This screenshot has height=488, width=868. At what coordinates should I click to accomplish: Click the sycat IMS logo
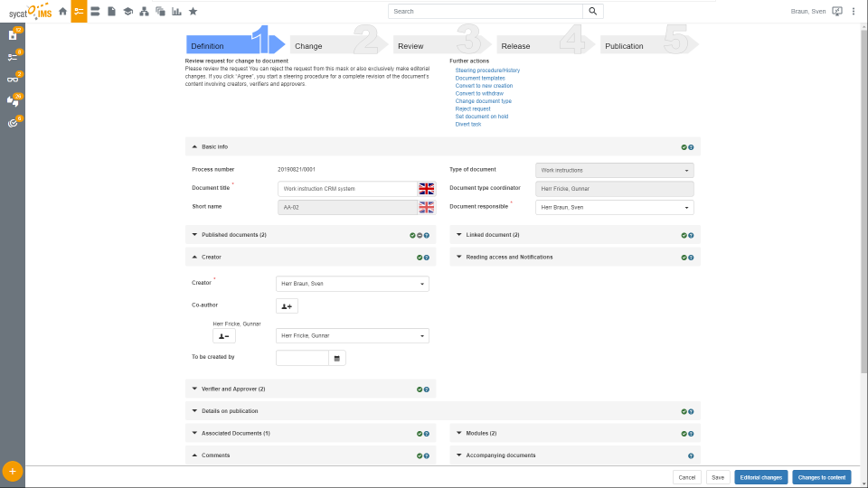[x=31, y=12]
